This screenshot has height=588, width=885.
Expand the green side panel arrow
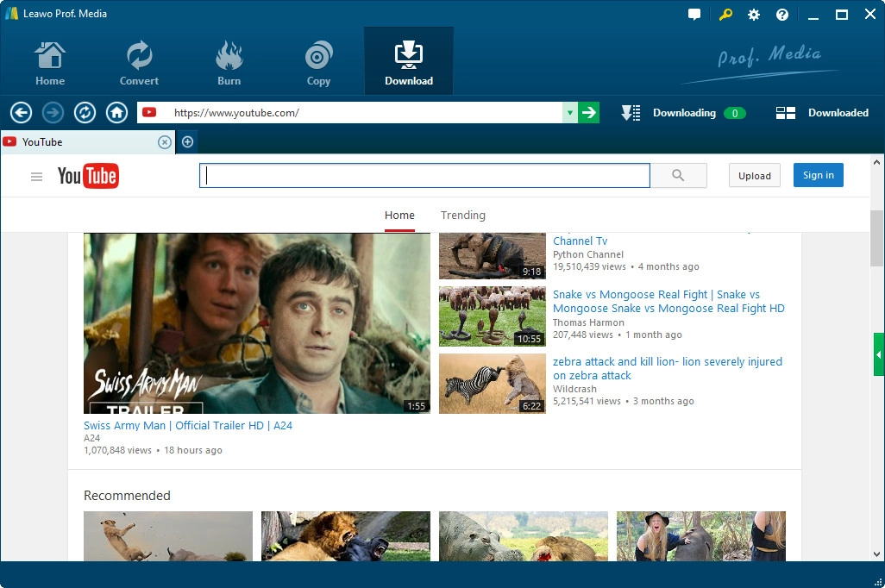tap(878, 354)
